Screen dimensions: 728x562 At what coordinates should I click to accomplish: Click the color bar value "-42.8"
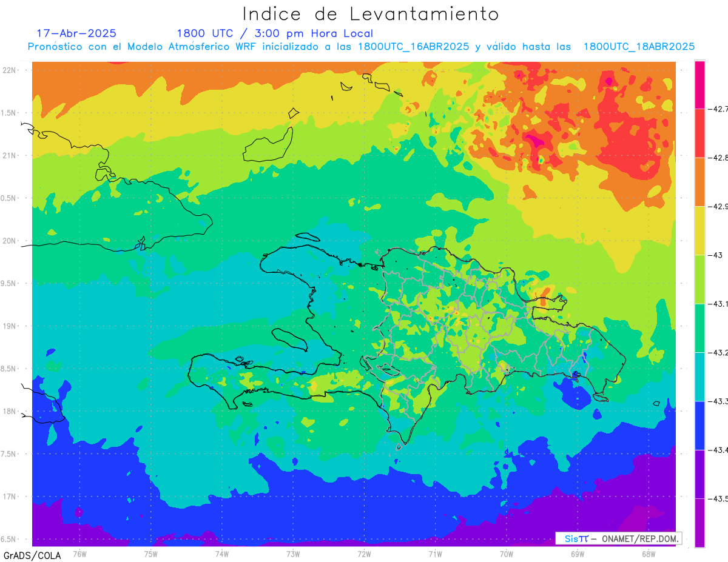click(x=718, y=158)
